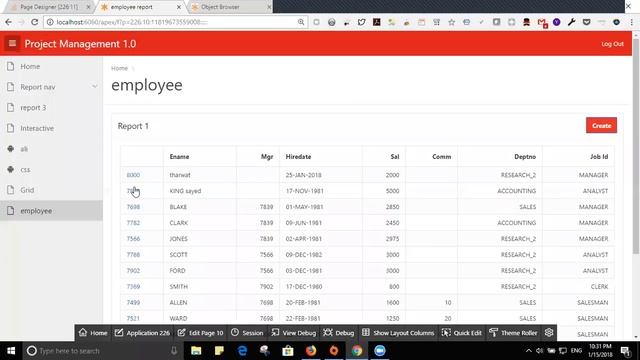Open employee record 7499 for ALLEN
The width and height of the screenshot is (640, 360).
point(133,302)
